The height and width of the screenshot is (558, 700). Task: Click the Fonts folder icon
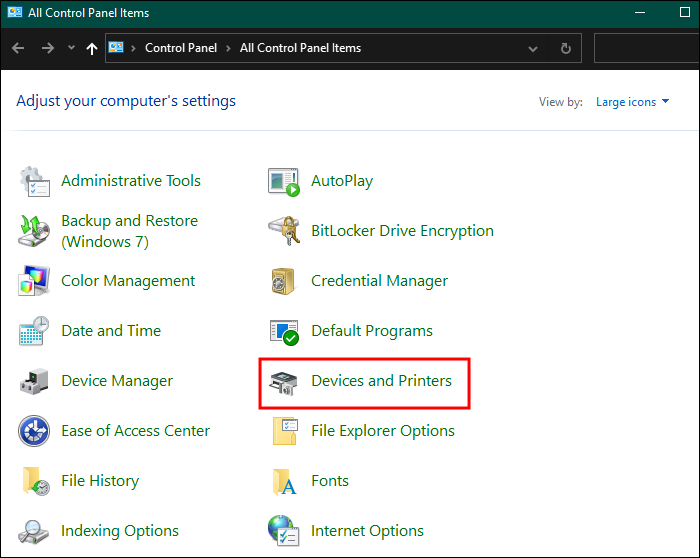coord(285,481)
